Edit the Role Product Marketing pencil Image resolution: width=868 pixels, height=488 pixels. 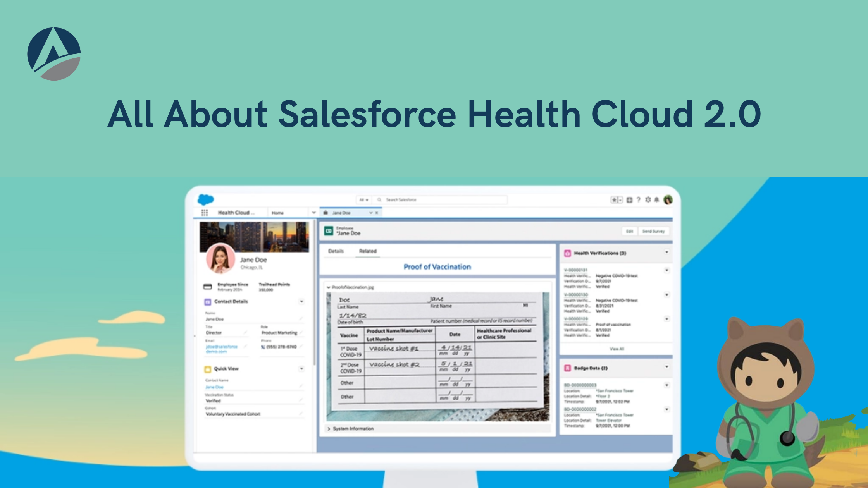point(301,332)
